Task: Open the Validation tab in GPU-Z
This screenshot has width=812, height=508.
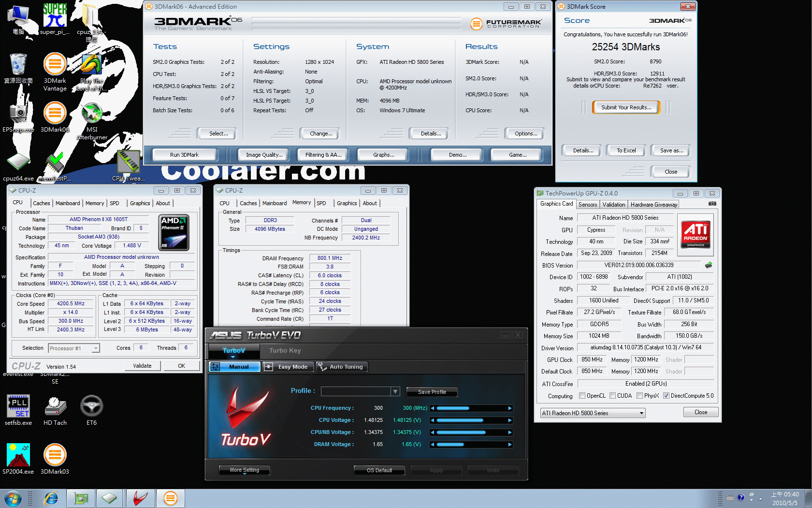Action: click(614, 205)
